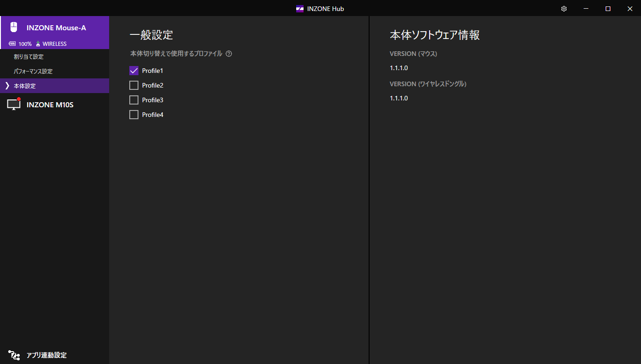Open settings with the title bar gear icon
The width and height of the screenshot is (641, 364).
click(564, 9)
